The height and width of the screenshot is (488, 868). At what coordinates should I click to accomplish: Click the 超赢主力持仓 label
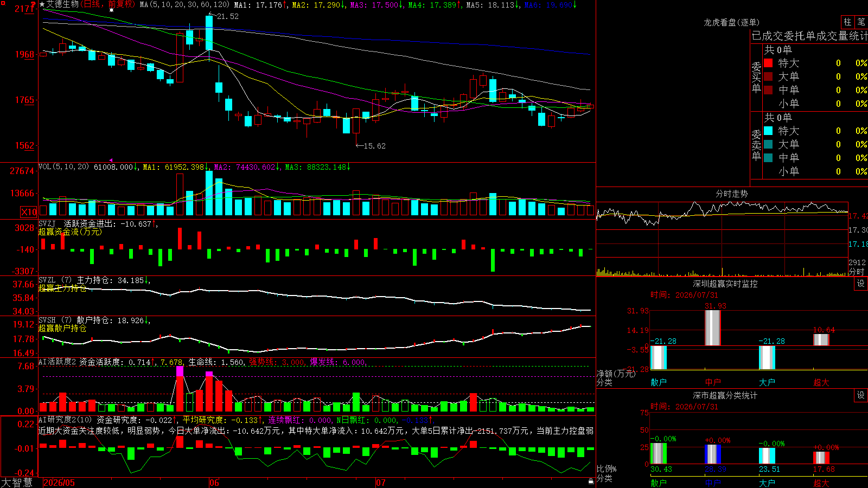[x=62, y=288]
